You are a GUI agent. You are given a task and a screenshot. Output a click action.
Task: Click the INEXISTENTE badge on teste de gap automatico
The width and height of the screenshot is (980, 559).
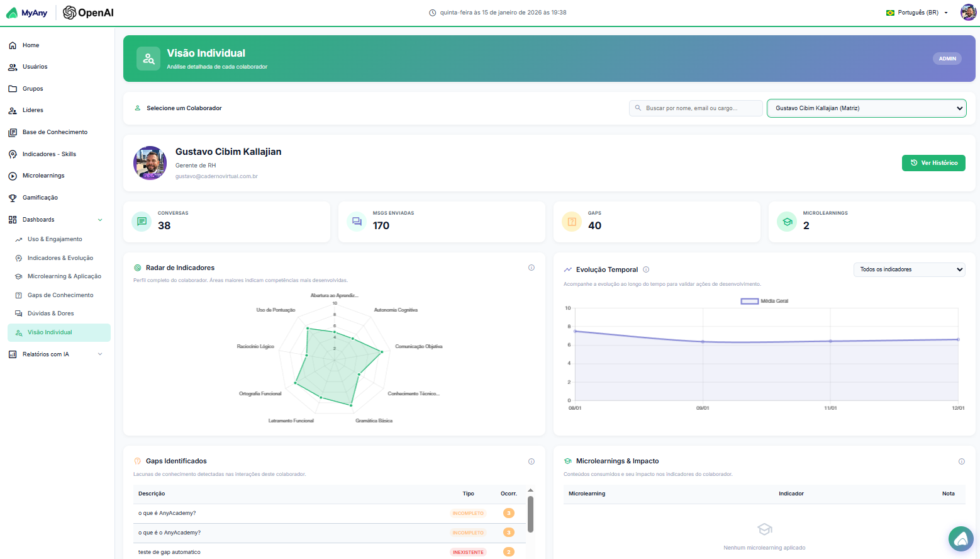[x=469, y=551]
